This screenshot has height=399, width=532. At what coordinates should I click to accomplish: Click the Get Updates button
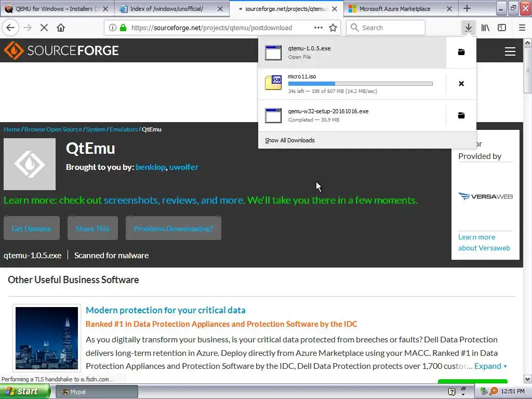(x=32, y=229)
